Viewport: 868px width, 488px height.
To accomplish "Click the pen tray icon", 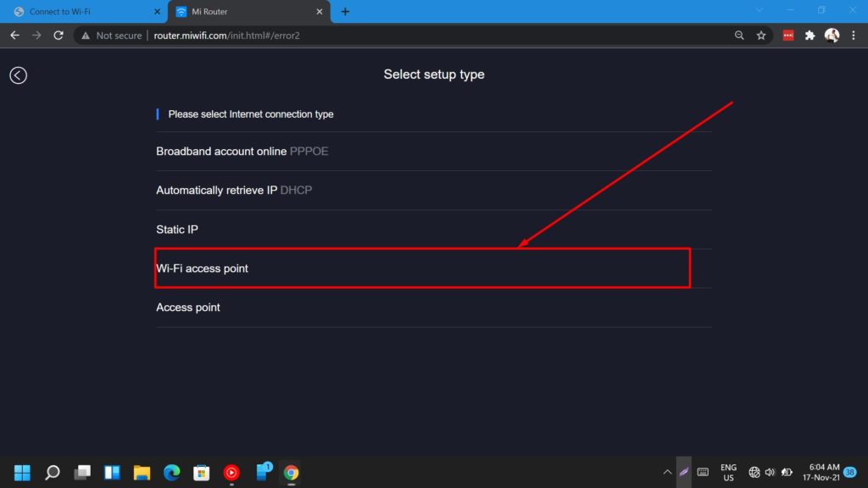I will click(684, 472).
